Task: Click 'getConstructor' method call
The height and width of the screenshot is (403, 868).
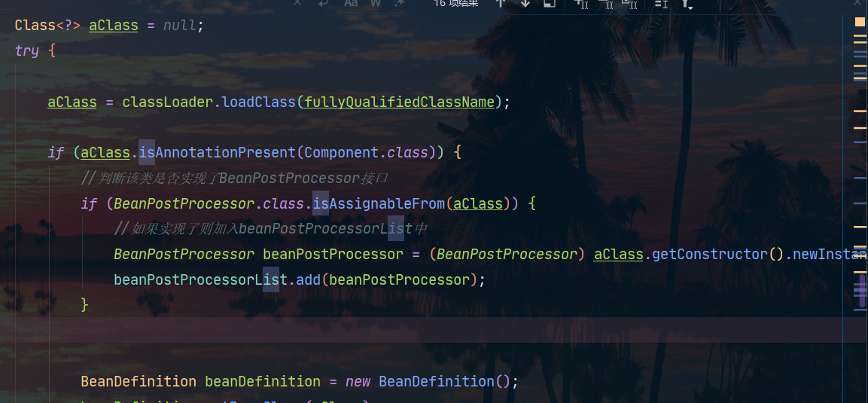Action: 710,254
